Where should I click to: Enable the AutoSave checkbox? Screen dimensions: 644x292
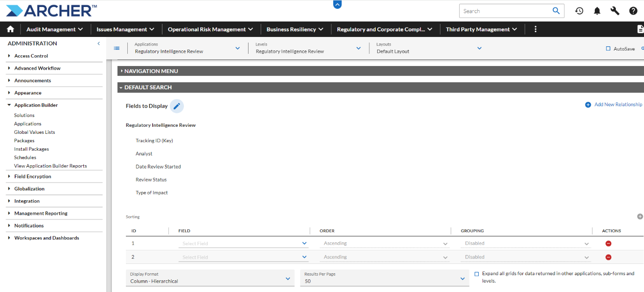pyautogui.click(x=608, y=49)
